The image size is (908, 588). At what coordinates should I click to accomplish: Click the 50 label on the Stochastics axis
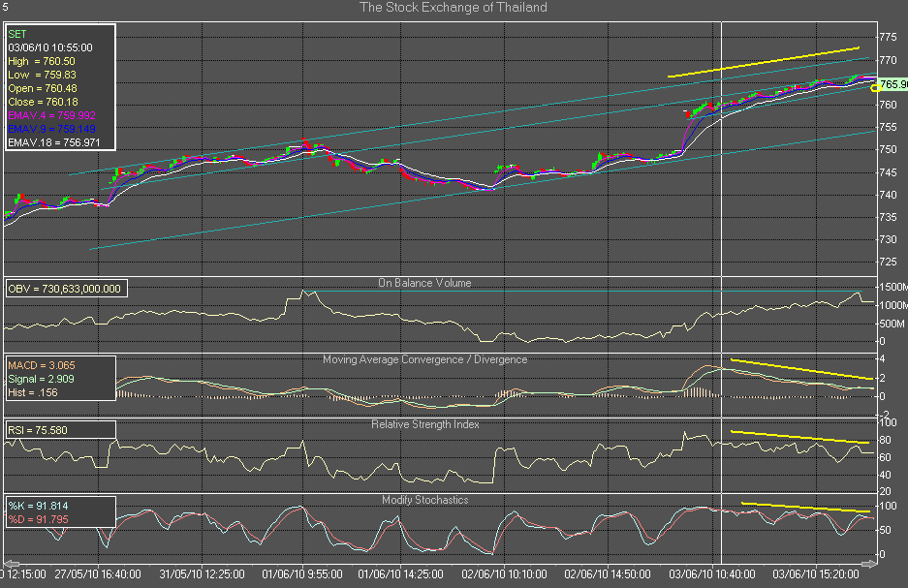tap(885, 530)
